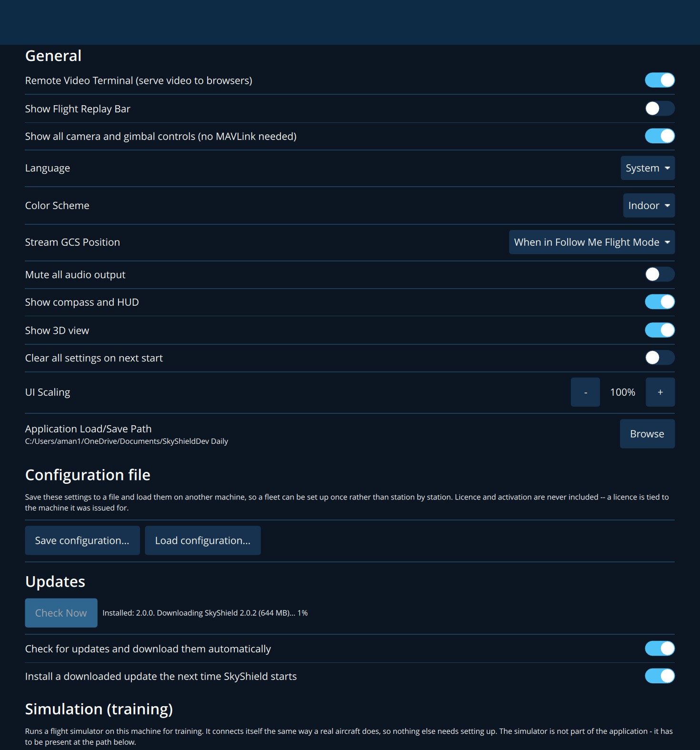
Task: Open the Color Scheme dropdown showing Indoor
Action: pyautogui.click(x=649, y=205)
